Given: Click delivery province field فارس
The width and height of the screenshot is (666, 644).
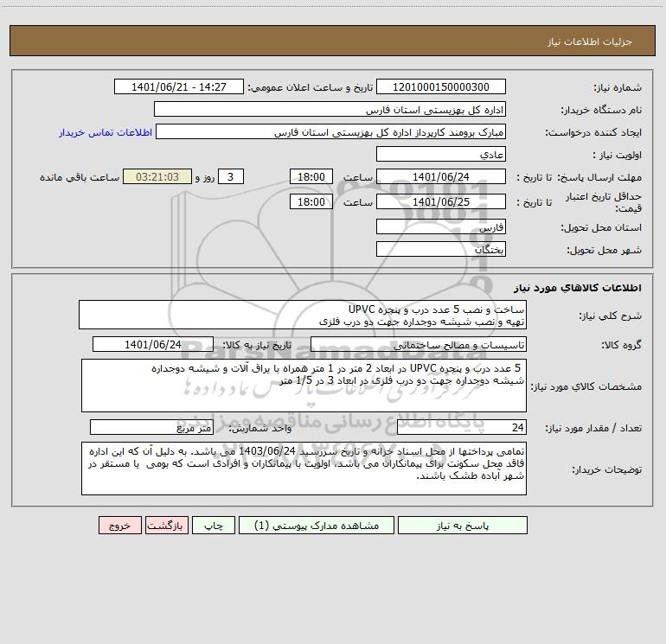Looking at the screenshot, I should (441, 226).
